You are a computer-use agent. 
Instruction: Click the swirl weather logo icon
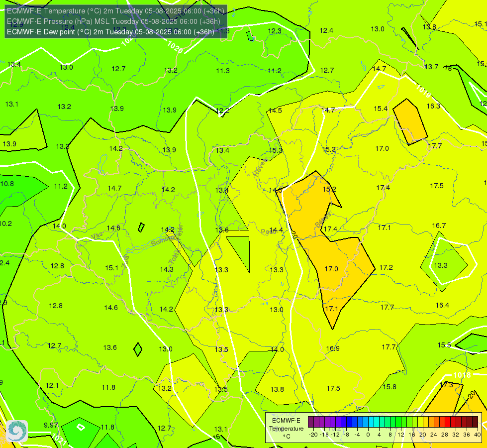click(17, 431)
